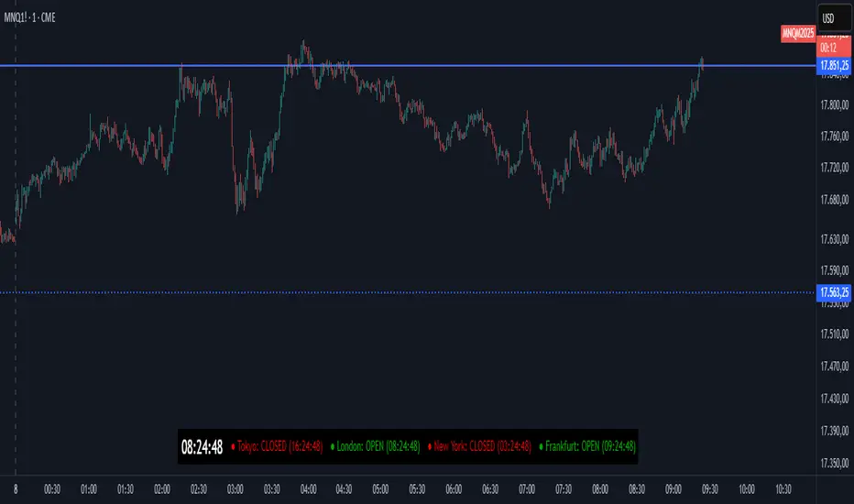Image resolution: width=854 pixels, height=504 pixels.
Task: Open the USD currency selector
Action: coord(835,18)
